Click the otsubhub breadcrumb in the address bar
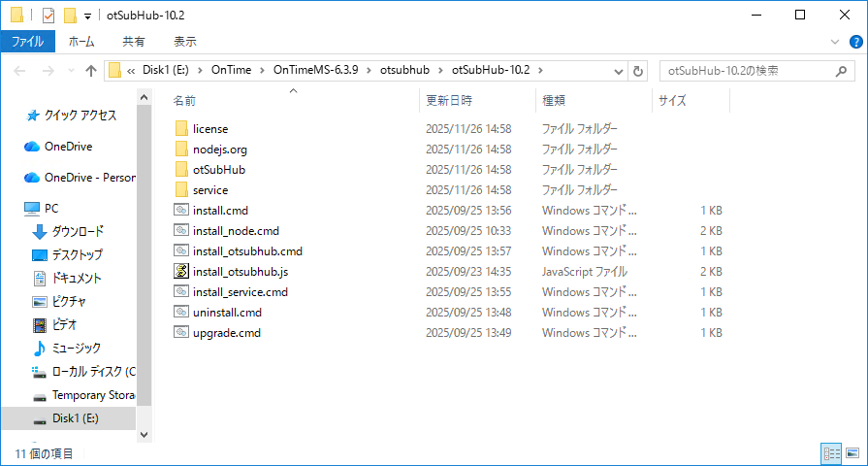 pyautogui.click(x=404, y=71)
